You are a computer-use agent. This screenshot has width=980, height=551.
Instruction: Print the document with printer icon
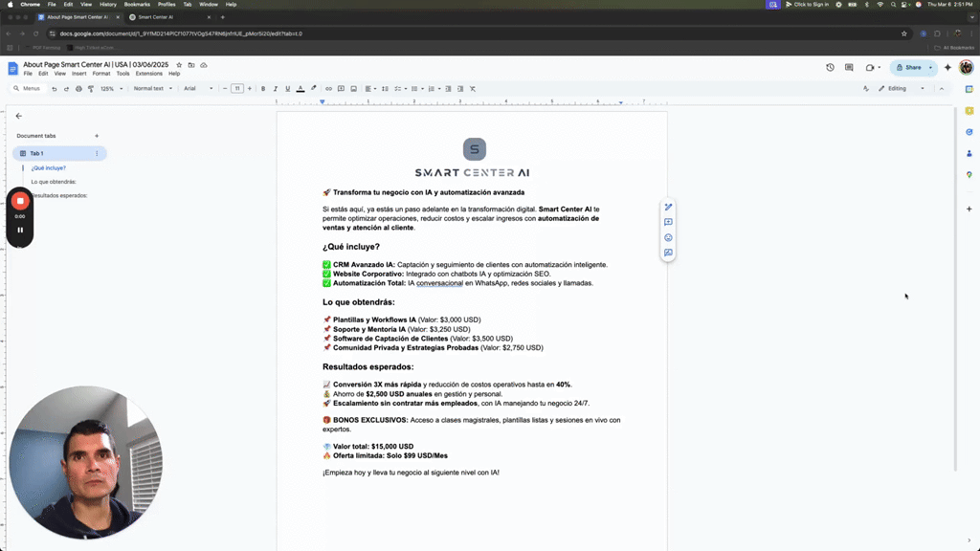78,89
